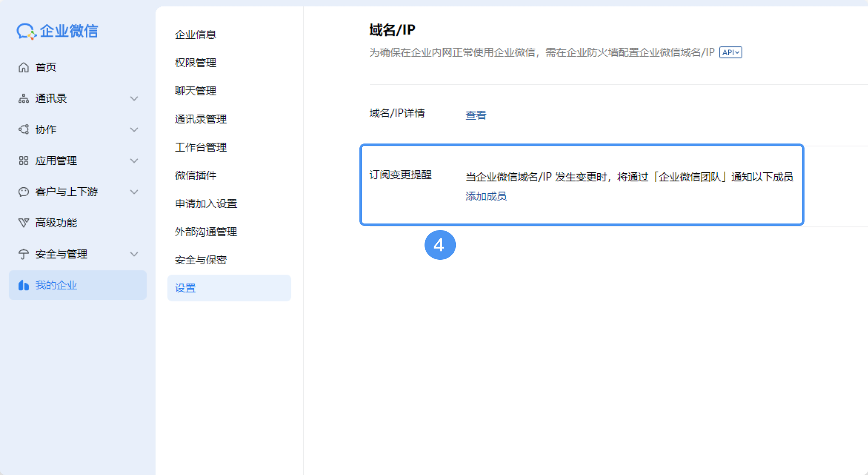Click the 安全与管理 umbrella icon
Screen dimensions: 868x475
click(x=23, y=254)
